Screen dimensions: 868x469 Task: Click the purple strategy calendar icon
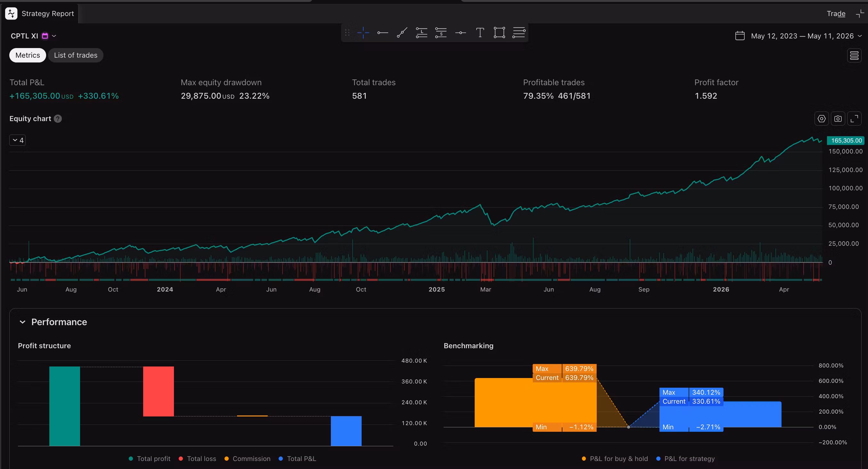pyautogui.click(x=45, y=36)
